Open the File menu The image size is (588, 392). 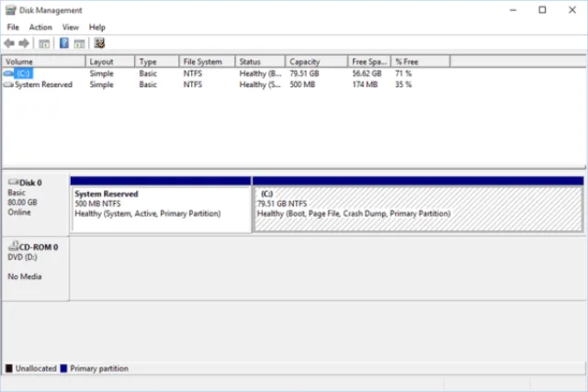13,28
